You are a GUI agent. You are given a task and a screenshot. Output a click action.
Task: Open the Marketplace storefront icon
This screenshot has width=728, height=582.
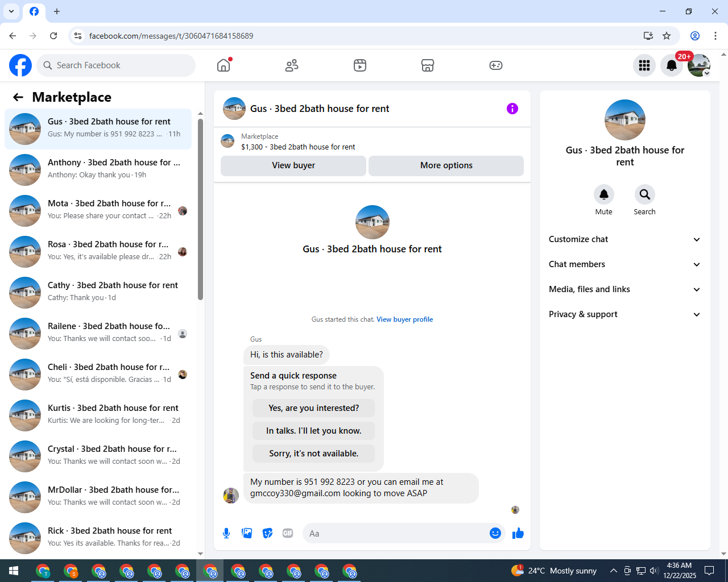pos(428,65)
